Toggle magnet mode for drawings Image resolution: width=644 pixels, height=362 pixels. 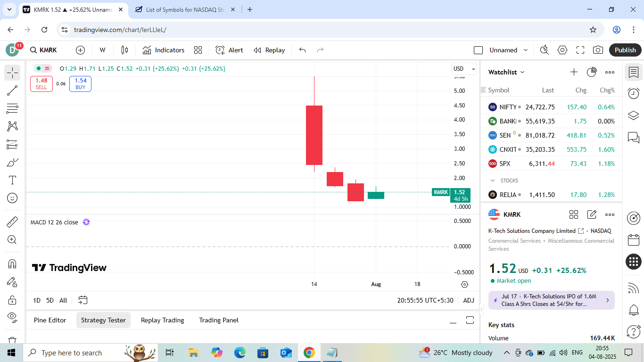point(12,264)
